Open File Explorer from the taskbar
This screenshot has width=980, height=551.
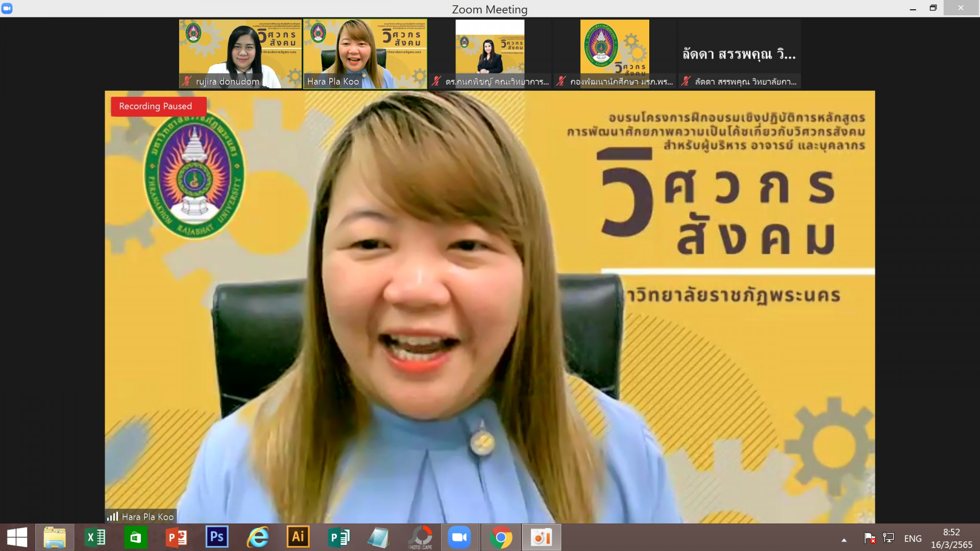point(55,537)
